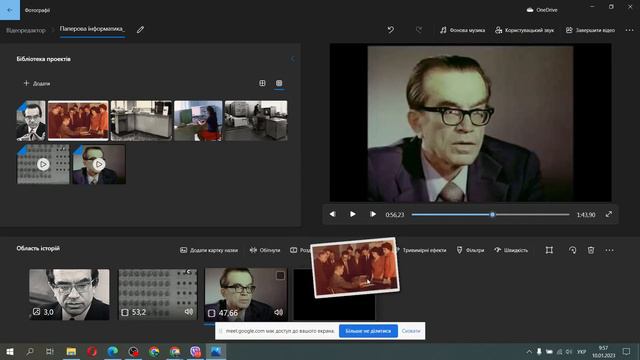640x360 pixels.
Task: Rename project using the pencil icon
Action: (140, 29)
